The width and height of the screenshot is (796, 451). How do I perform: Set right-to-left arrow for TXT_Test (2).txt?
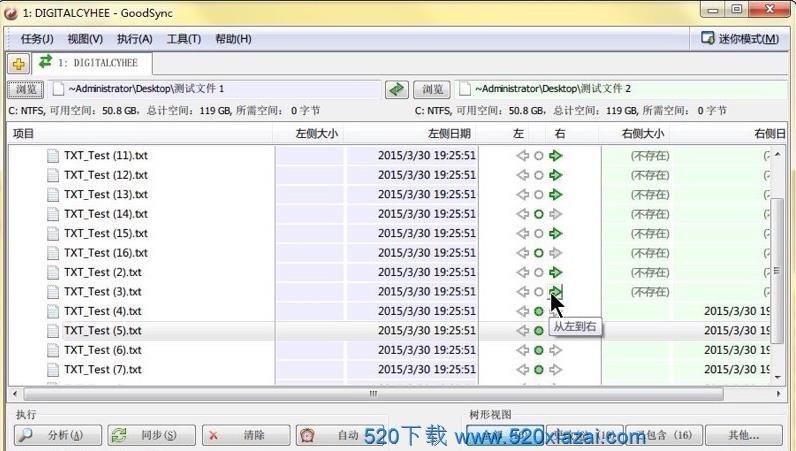click(522, 273)
